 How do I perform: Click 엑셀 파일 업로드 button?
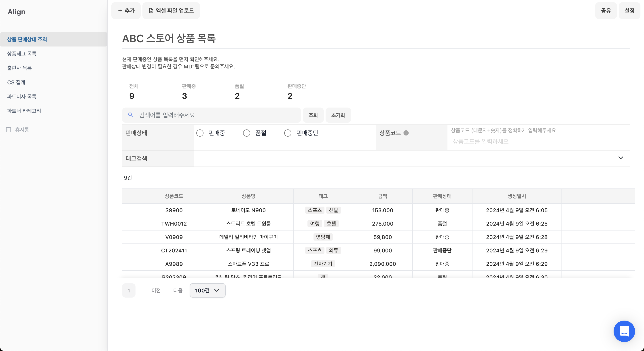[171, 11]
